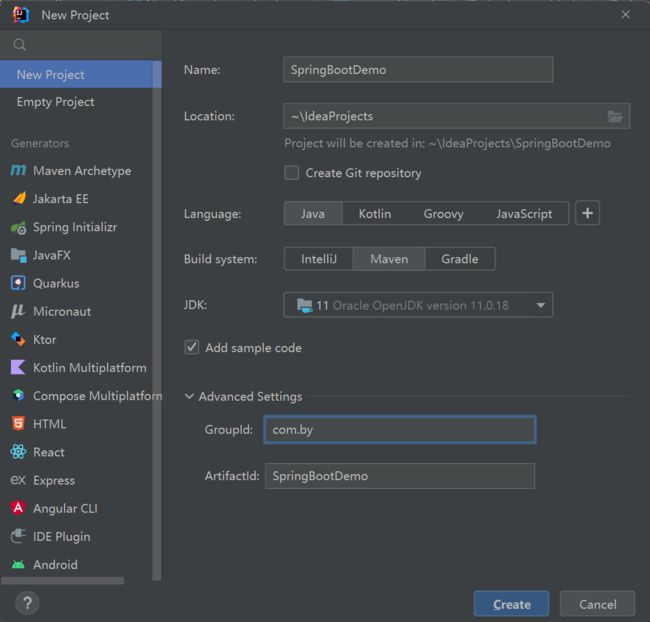Click the Ktor diamond icon

18,339
